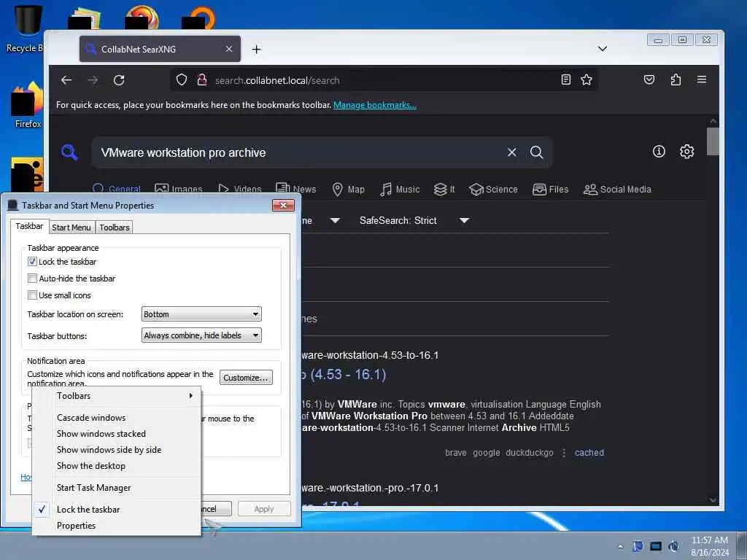Choose Properties in context menu
Screen dimensions: 747x560
[x=117, y=526]
